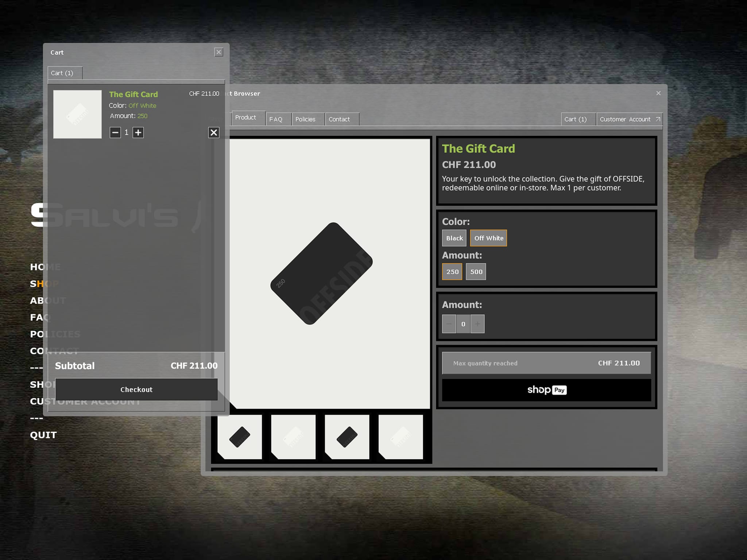
Task: Select second off-white card thumbnail
Action: tap(293, 437)
